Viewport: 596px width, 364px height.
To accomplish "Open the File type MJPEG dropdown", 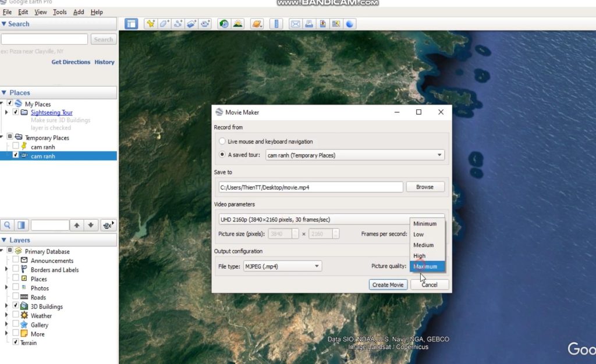I will click(282, 266).
